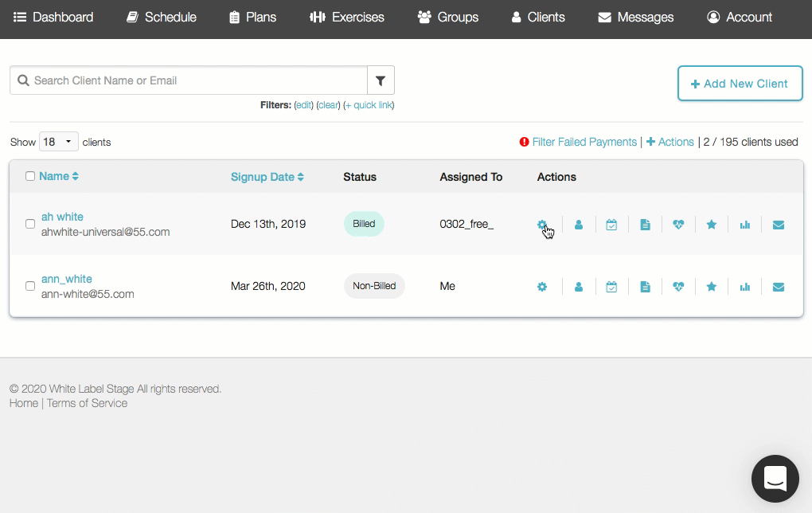Open Schedule in top navigation
812x513 pixels.
tap(162, 17)
